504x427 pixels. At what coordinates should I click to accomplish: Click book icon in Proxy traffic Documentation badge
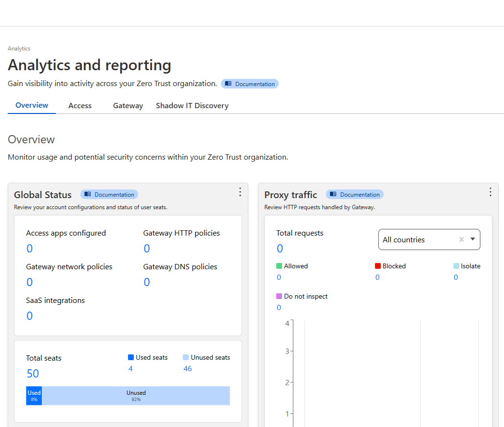[333, 194]
